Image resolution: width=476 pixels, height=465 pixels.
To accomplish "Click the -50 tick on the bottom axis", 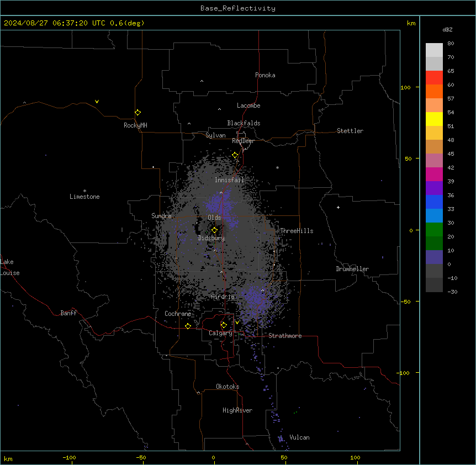I will [141, 457].
